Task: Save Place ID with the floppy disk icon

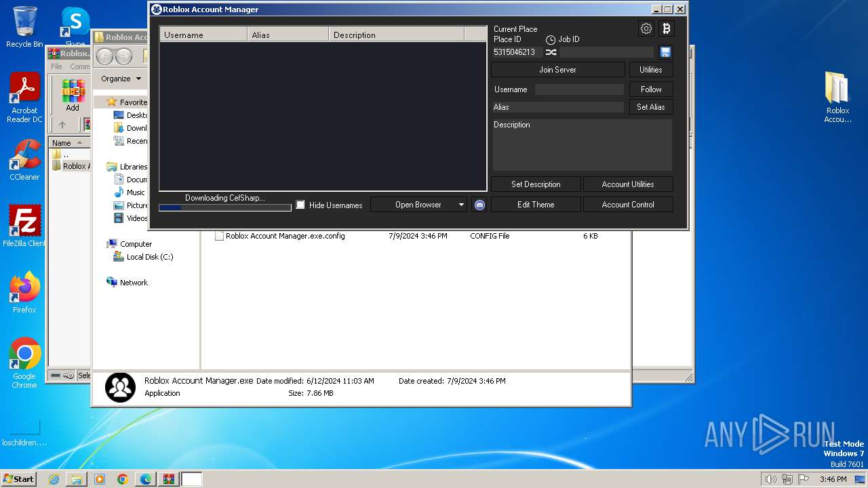Action: click(665, 52)
